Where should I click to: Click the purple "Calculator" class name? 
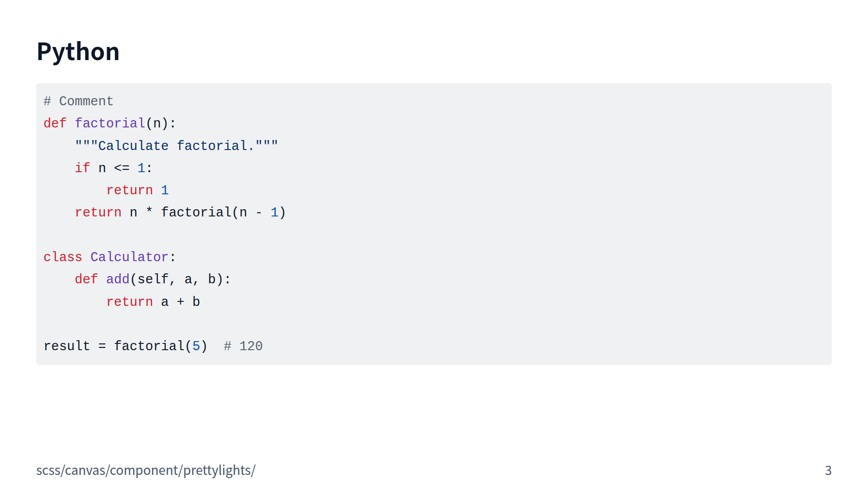click(x=129, y=257)
